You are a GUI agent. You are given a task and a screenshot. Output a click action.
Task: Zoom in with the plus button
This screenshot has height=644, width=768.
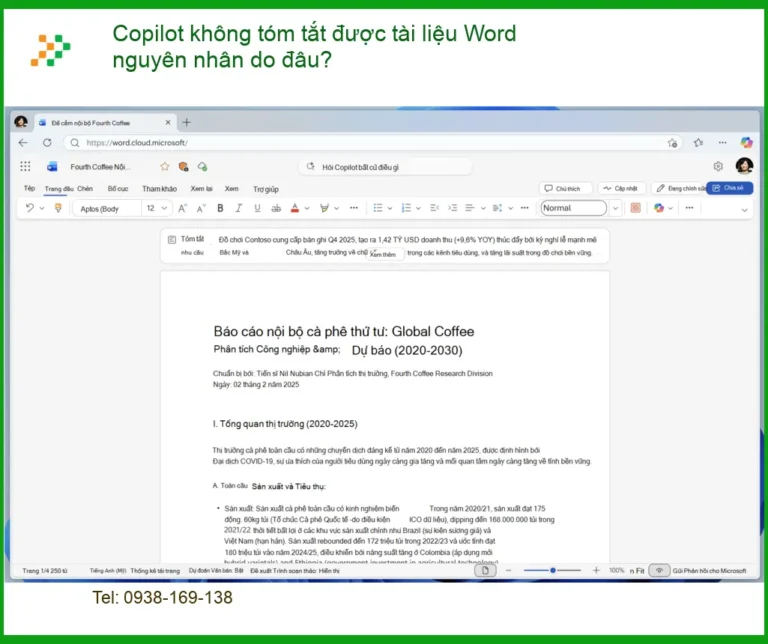596,571
